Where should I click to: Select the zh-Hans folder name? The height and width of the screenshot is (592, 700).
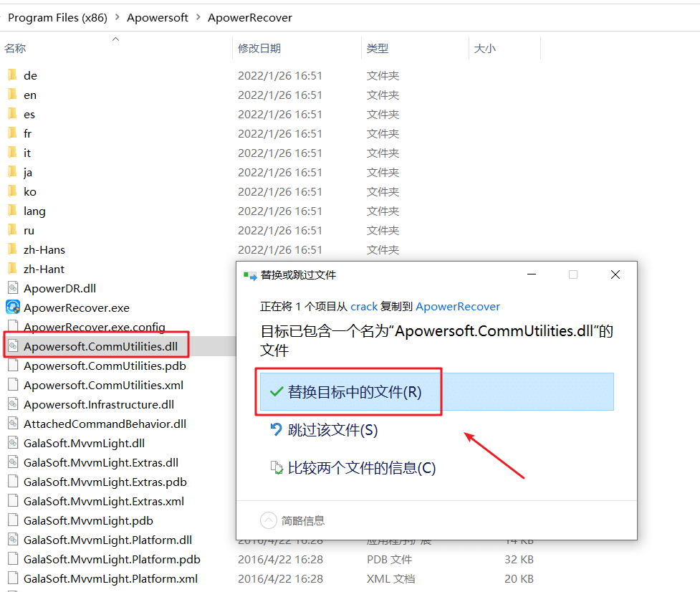pos(44,249)
